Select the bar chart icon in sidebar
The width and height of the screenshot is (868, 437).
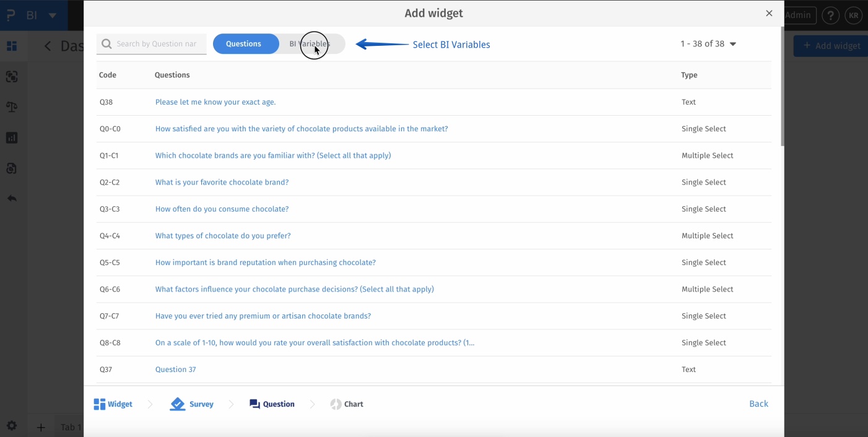tap(12, 137)
